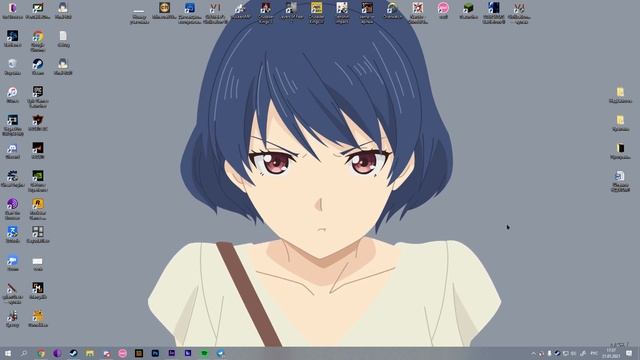The image size is (640, 360).
Task: Open Steam from the taskbar
Action: [x=73, y=353]
